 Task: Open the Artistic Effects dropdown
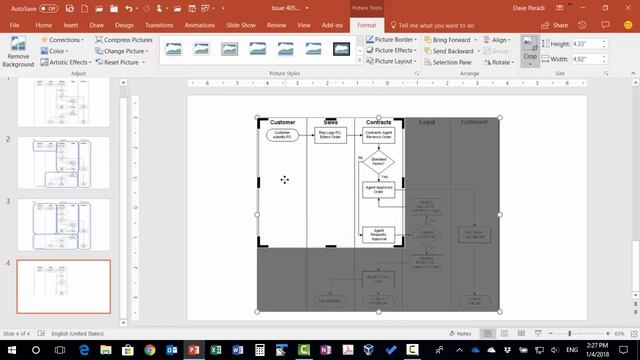(66, 62)
